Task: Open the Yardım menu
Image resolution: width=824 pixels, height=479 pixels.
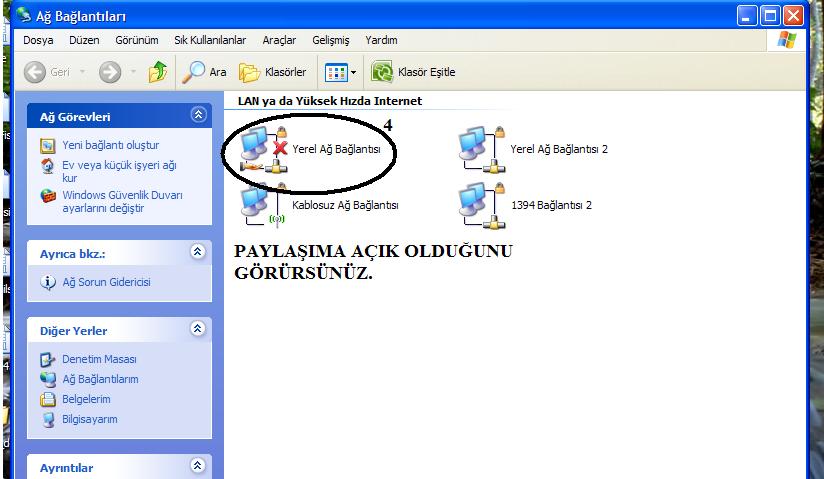Action: 381,40
